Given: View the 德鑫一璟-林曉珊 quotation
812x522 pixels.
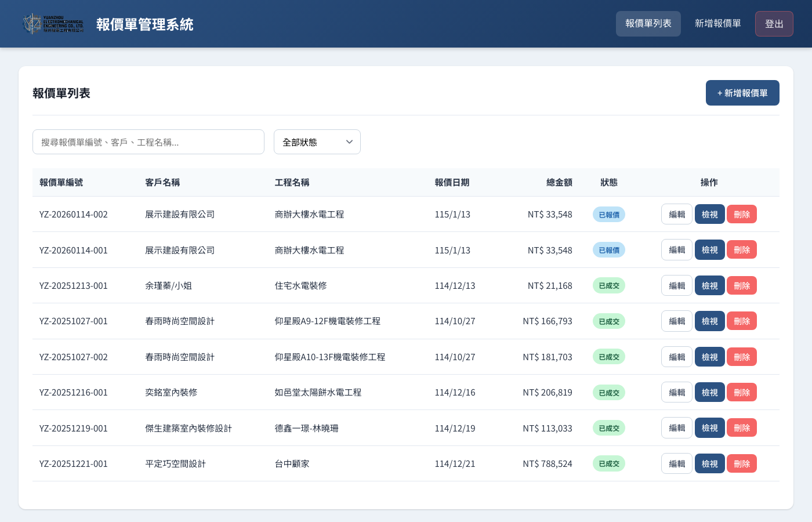Looking at the screenshot, I should pyautogui.click(x=709, y=427).
